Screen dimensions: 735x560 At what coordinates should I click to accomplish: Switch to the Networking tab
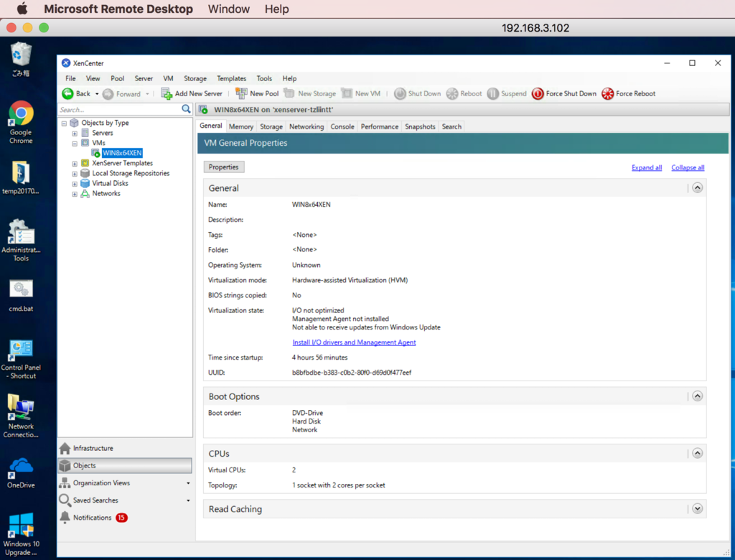point(306,126)
